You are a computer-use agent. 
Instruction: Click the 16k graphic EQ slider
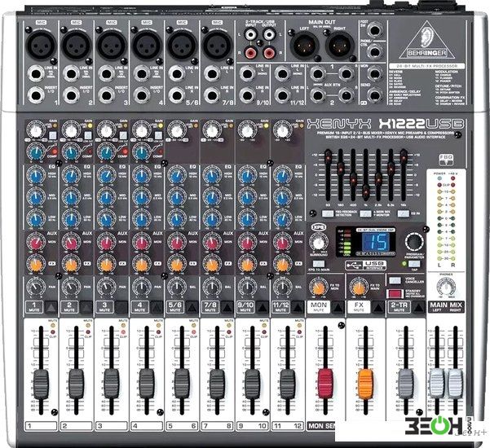pos(404,156)
